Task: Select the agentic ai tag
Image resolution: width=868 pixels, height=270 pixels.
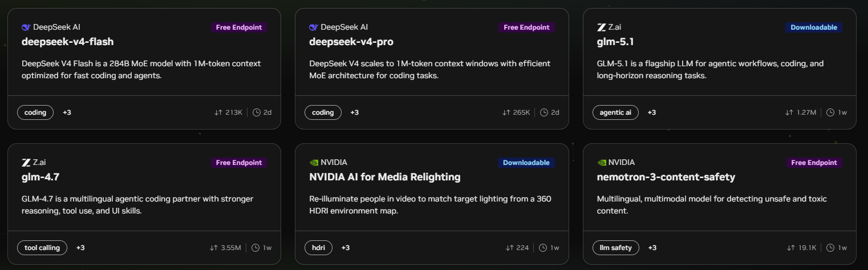Action: [615, 112]
